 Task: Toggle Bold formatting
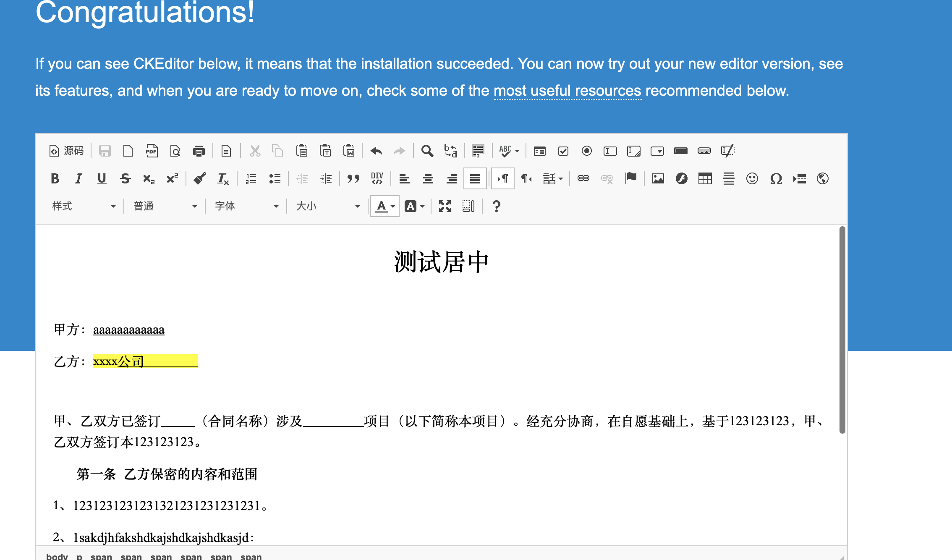(x=55, y=179)
